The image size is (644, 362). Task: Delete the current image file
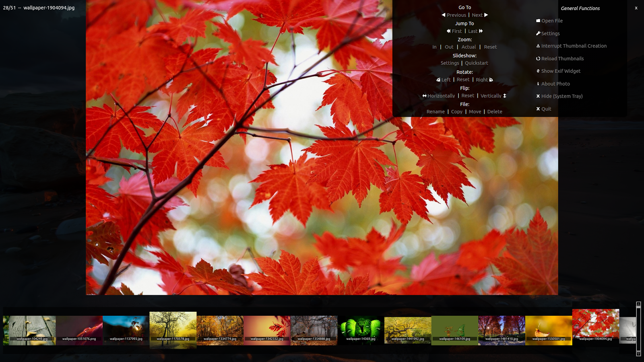tap(495, 111)
